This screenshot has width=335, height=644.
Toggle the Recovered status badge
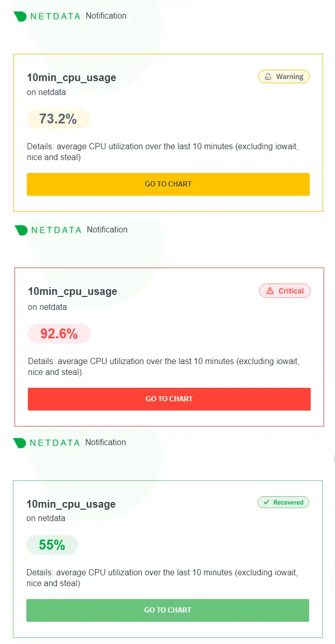coord(283,502)
